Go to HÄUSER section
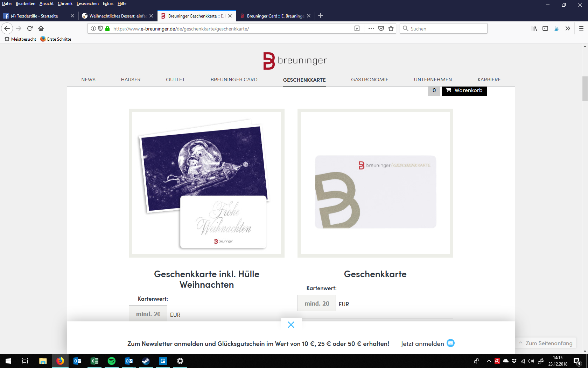Image resolution: width=588 pixels, height=368 pixels. coord(131,80)
